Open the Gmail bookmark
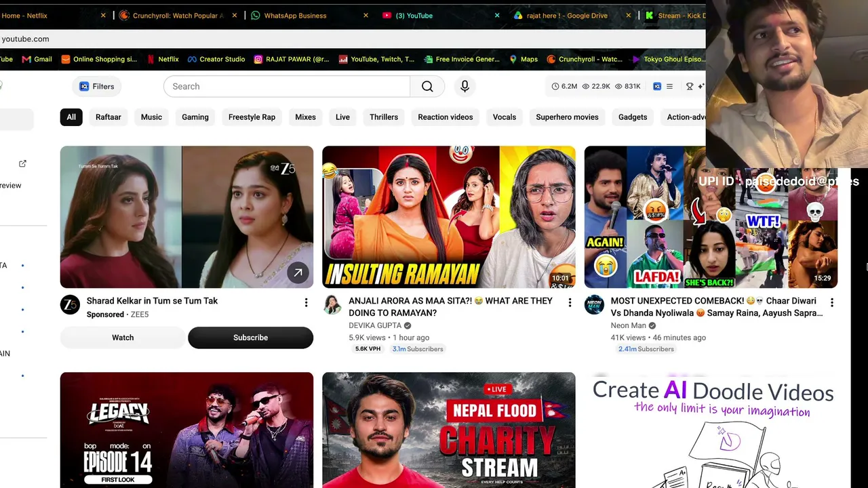 click(x=37, y=59)
